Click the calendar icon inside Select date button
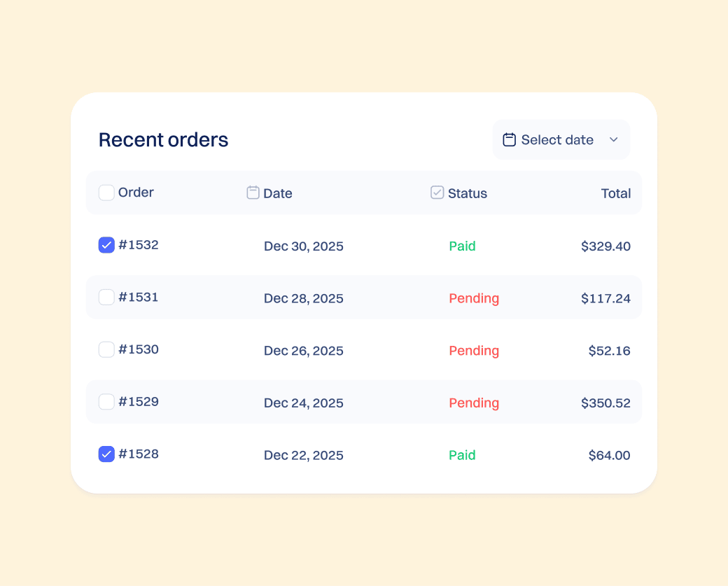The height and width of the screenshot is (586, 728). pyautogui.click(x=509, y=139)
